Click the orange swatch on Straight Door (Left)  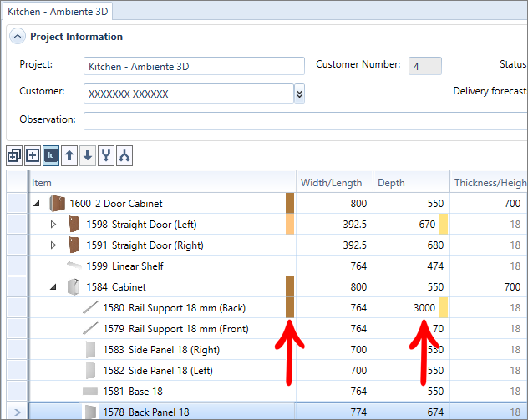(x=290, y=224)
